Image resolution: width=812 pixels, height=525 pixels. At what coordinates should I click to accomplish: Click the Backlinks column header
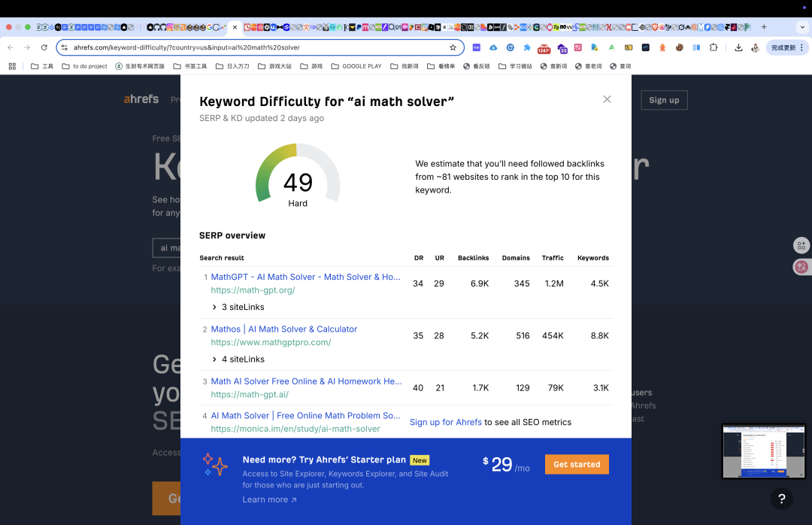click(x=474, y=257)
